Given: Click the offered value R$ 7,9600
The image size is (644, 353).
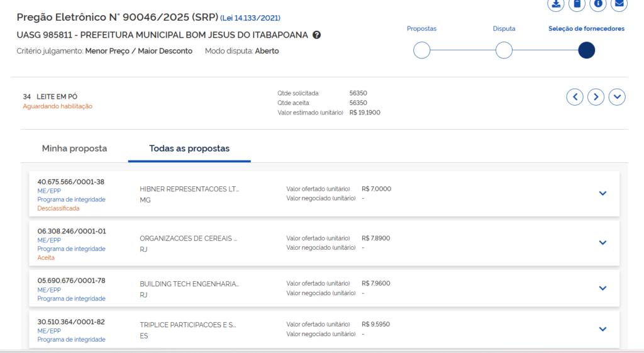Looking at the screenshot, I should 376,284.
